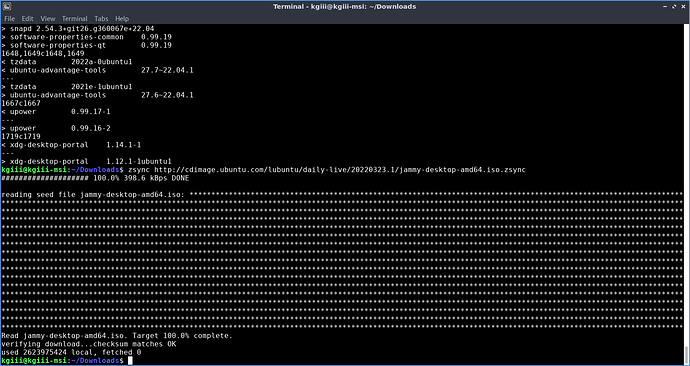Click the terminal vertical scrollbar thumb
The width and height of the screenshot is (690, 366).
tap(686, 355)
